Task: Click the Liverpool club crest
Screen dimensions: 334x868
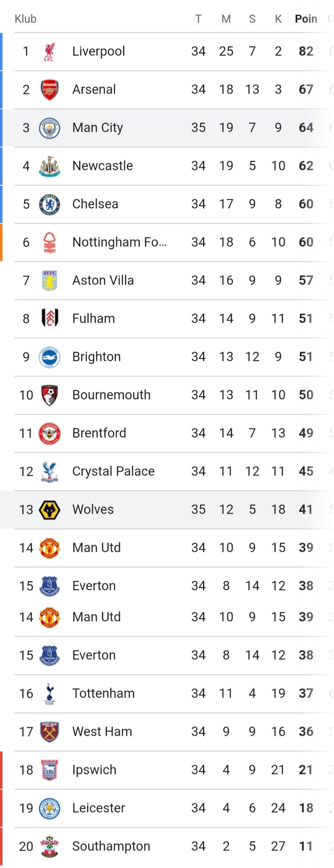Action: coord(49,52)
